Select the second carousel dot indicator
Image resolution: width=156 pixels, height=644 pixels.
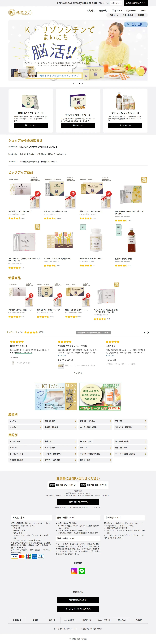(77, 84)
